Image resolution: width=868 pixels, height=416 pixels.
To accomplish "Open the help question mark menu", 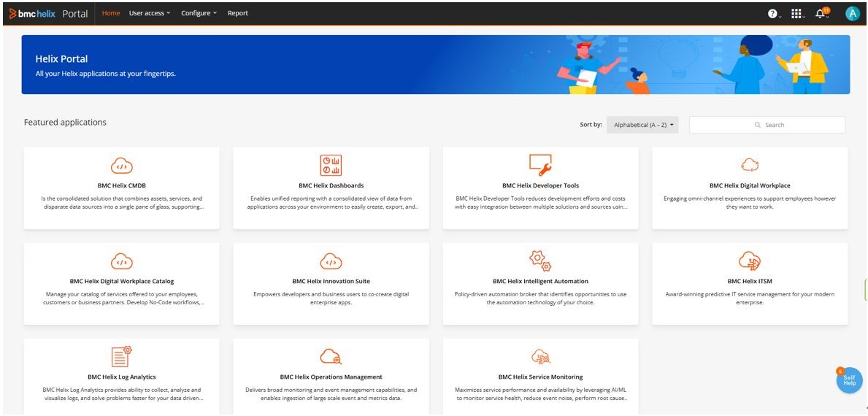I will [774, 14].
